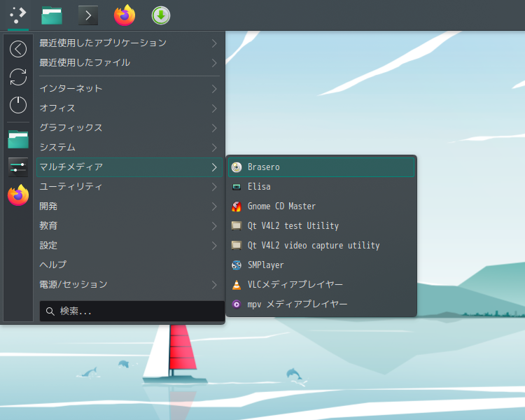
Task: Click the VLC traffic cone icon
Action: [x=237, y=285]
